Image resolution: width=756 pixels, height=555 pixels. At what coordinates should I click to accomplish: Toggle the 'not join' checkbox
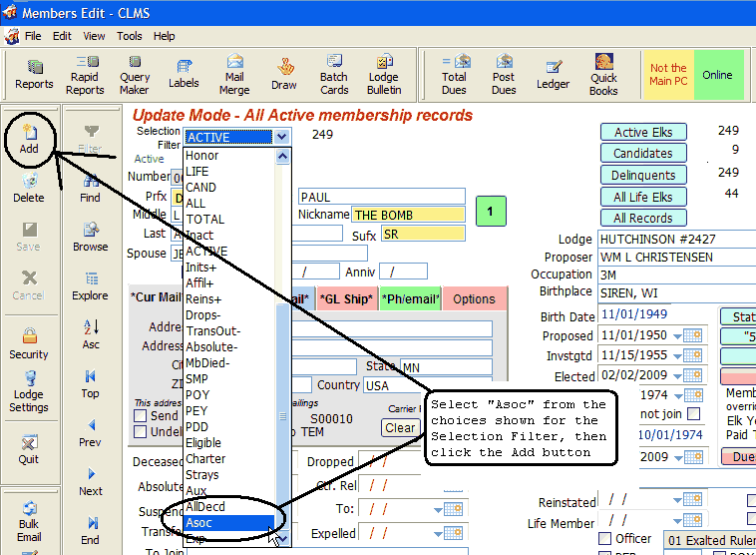(694, 414)
